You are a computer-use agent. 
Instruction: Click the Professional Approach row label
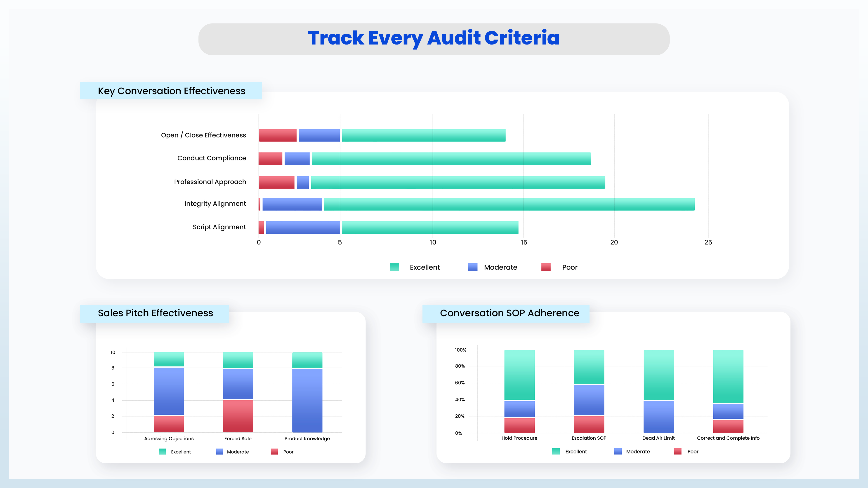point(210,182)
